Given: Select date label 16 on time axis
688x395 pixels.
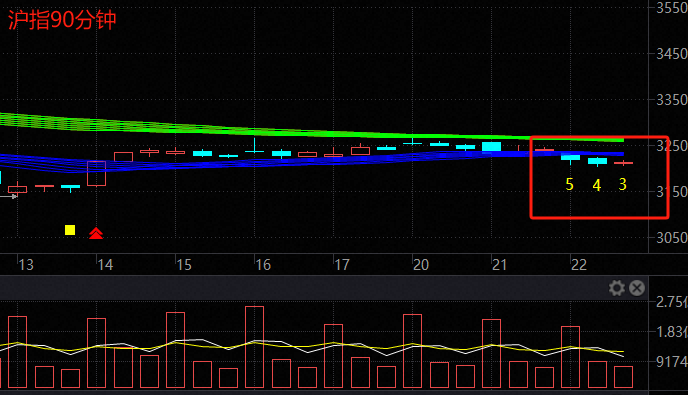Looking at the screenshot, I should click(x=263, y=265).
